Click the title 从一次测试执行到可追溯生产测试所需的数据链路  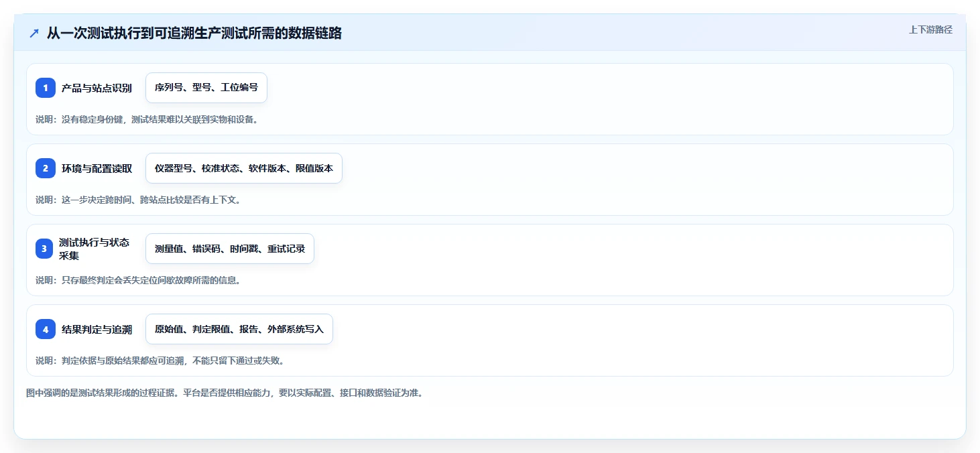pyautogui.click(x=194, y=34)
